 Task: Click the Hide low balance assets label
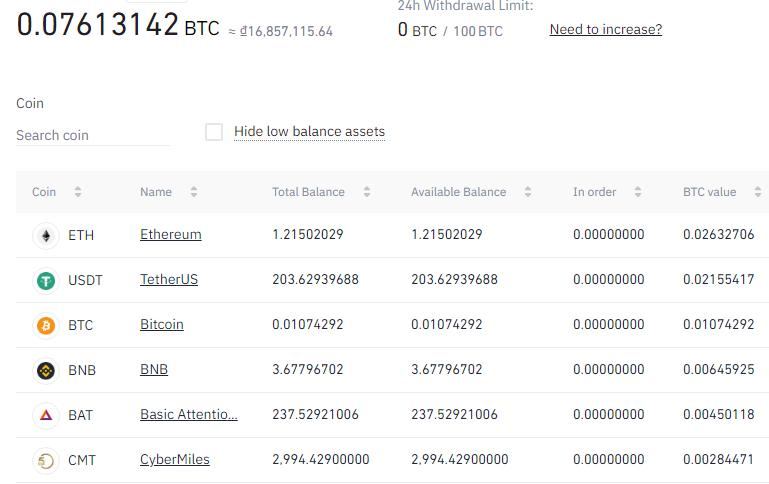(x=309, y=131)
